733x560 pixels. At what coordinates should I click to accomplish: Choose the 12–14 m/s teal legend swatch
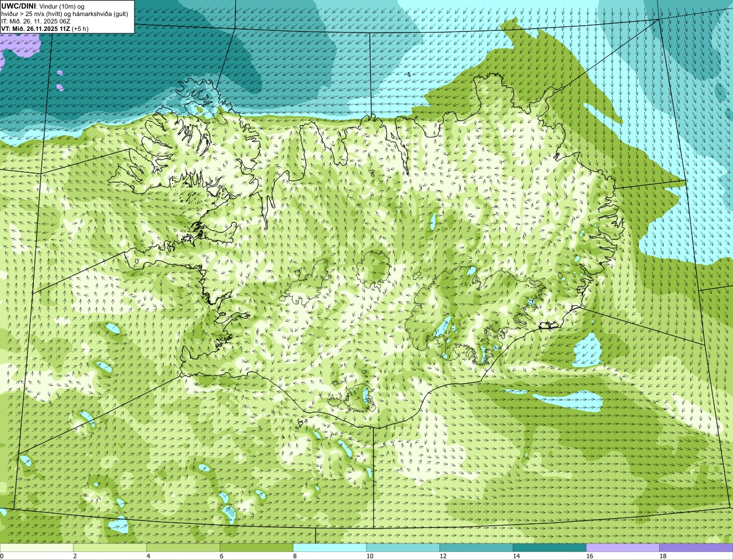[x=476, y=548]
